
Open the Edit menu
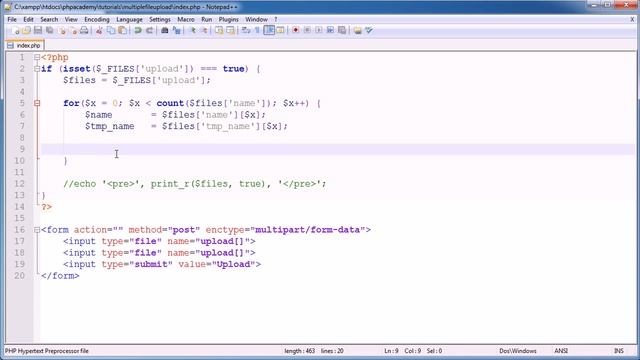pos(28,19)
